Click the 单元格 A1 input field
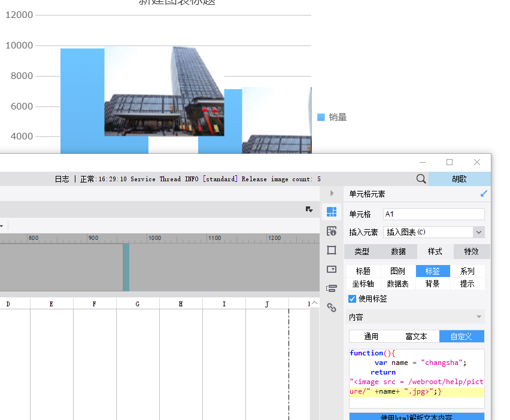510x420 pixels. pos(434,214)
